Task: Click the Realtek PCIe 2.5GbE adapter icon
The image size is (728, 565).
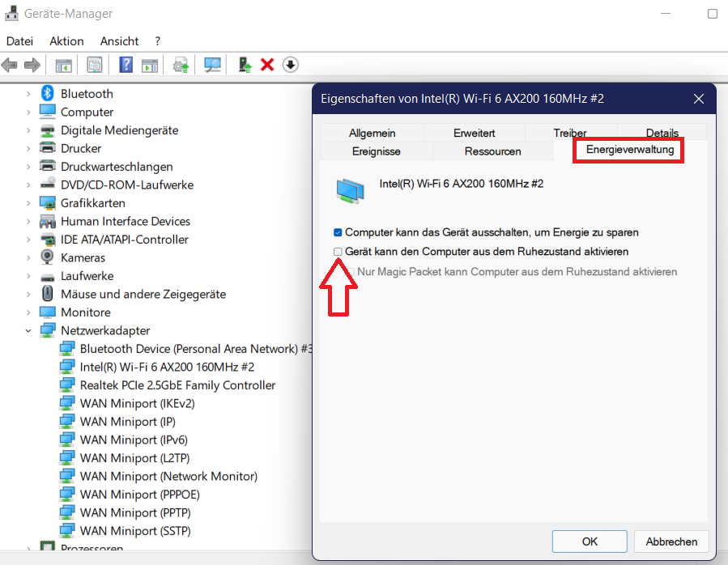Action: [x=67, y=384]
